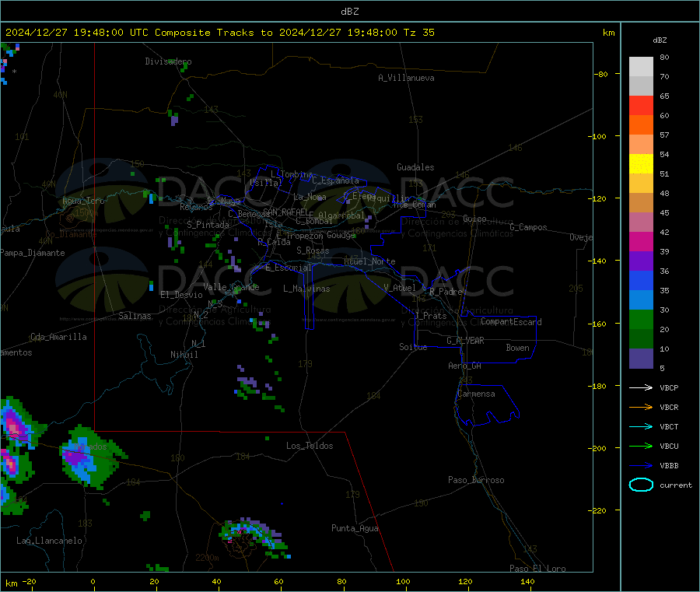Click the 'Guadales' place label
The image size is (700, 592).
pyautogui.click(x=415, y=167)
